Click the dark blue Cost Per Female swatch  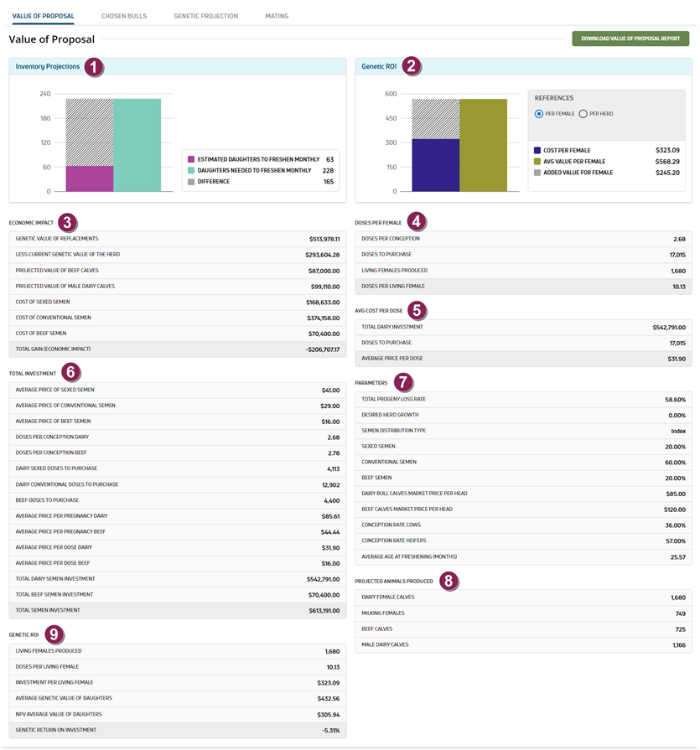[x=537, y=150]
